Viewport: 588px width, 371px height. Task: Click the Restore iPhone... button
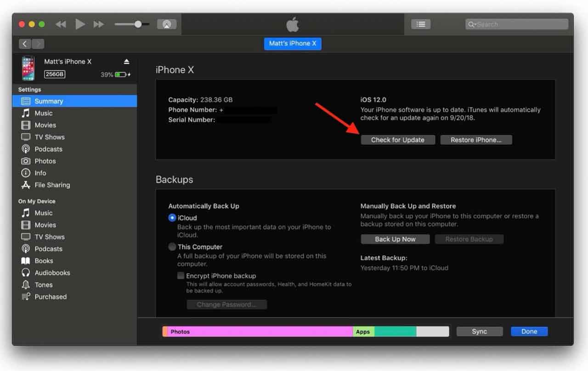[476, 140]
